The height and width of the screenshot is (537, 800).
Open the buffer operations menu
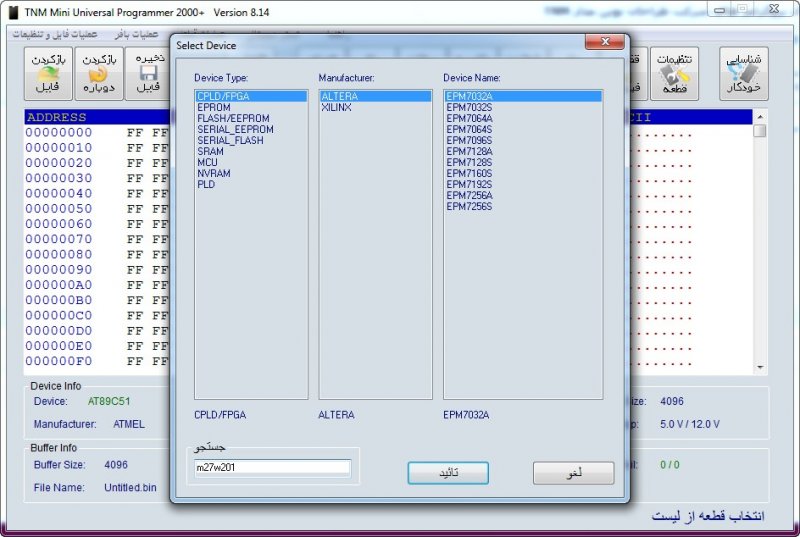click(136, 34)
